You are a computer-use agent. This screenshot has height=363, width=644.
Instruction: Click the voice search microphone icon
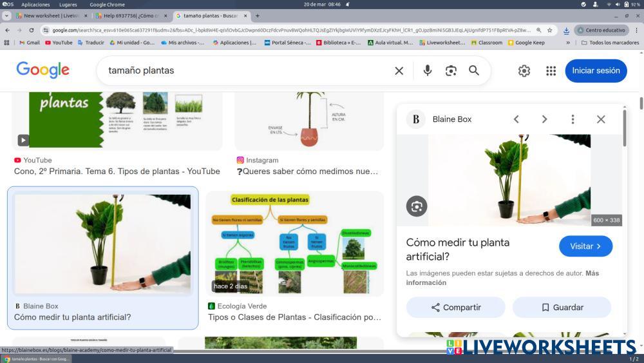(x=427, y=71)
